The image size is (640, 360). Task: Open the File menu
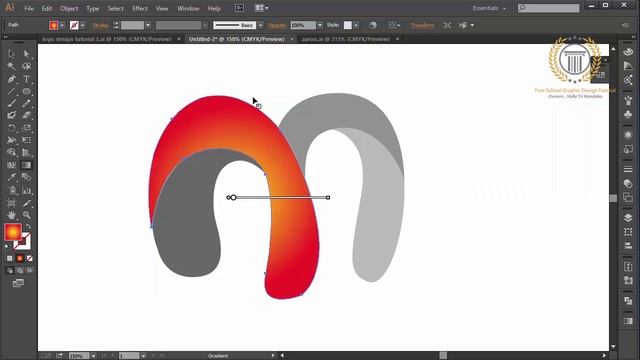pos(29,8)
